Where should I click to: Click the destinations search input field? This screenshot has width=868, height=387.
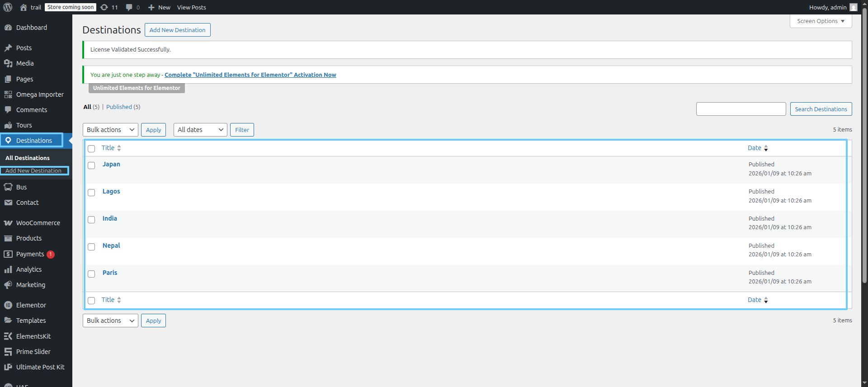tap(741, 109)
